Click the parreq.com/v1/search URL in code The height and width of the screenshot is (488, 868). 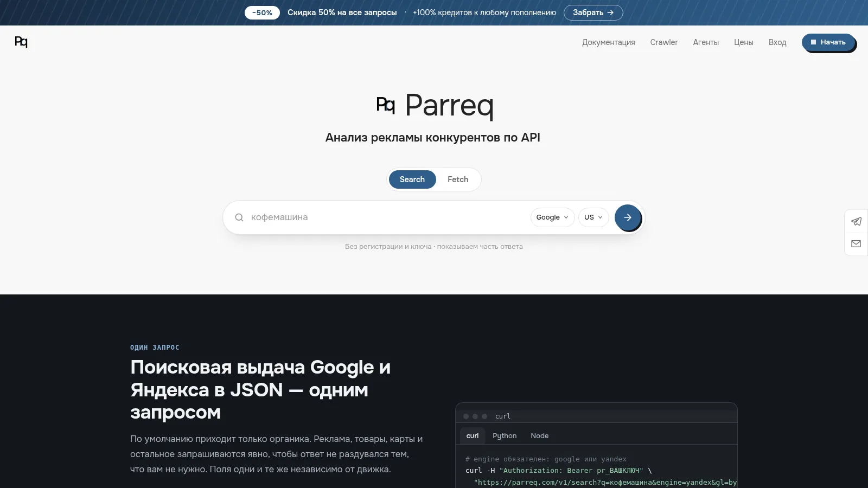click(x=605, y=483)
